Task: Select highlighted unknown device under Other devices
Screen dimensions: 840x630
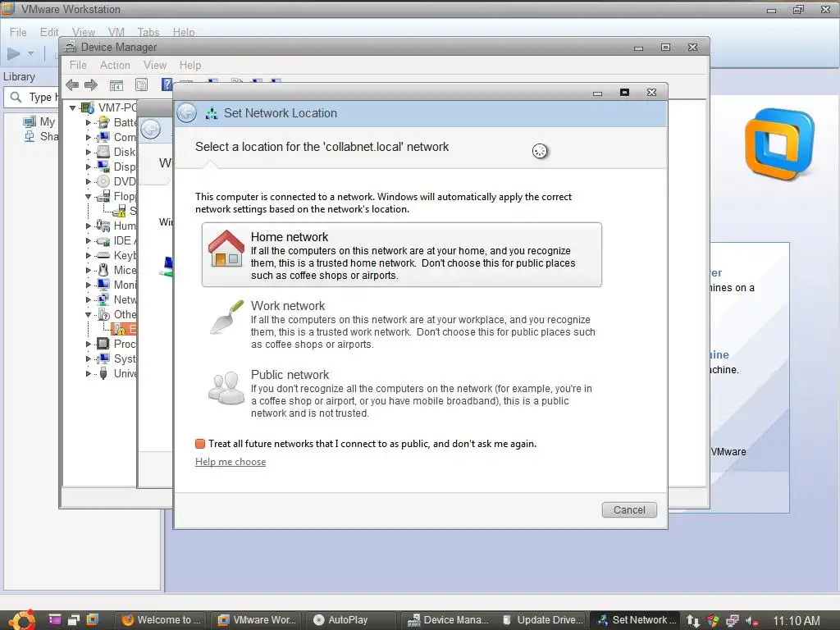Action: pyautogui.click(x=124, y=328)
